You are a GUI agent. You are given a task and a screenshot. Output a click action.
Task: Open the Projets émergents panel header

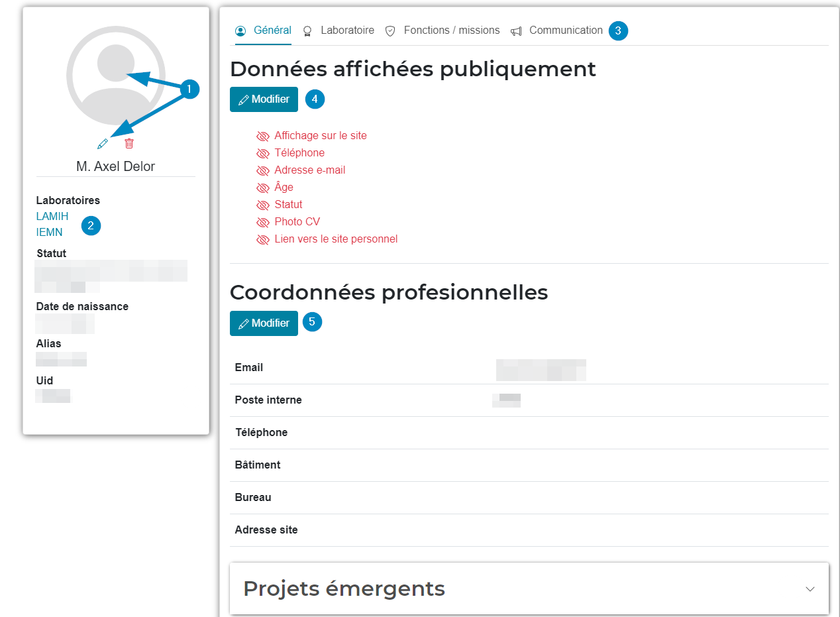pyautogui.click(x=344, y=589)
